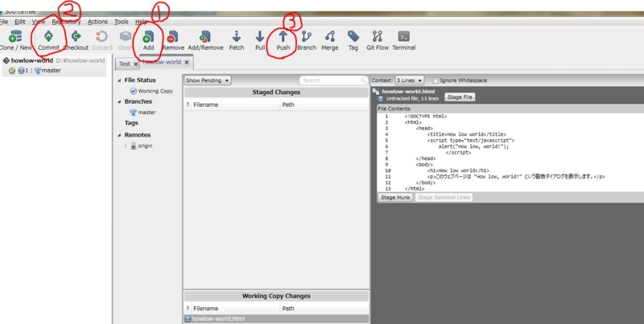Image resolution: width=644 pixels, height=324 pixels.
Task: Click the Add toolbar icon
Action: (148, 36)
